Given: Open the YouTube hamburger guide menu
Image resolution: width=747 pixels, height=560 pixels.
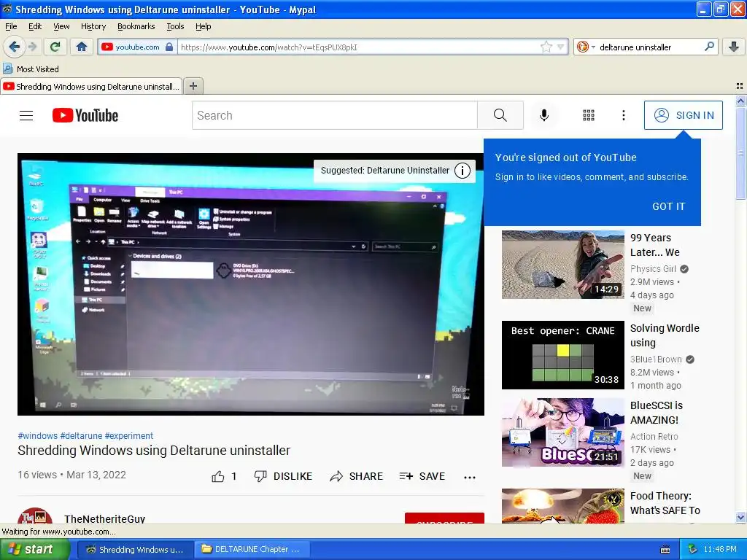Looking at the screenshot, I should point(26,115).
